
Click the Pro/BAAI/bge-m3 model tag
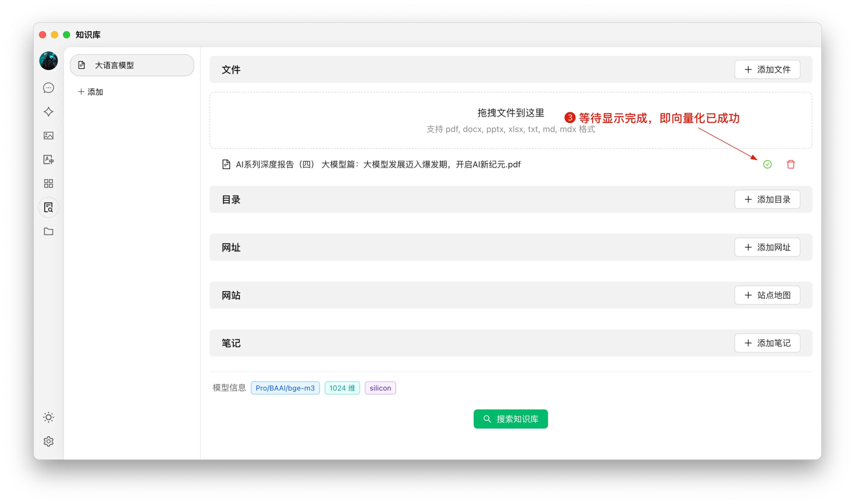coord(285,388)
